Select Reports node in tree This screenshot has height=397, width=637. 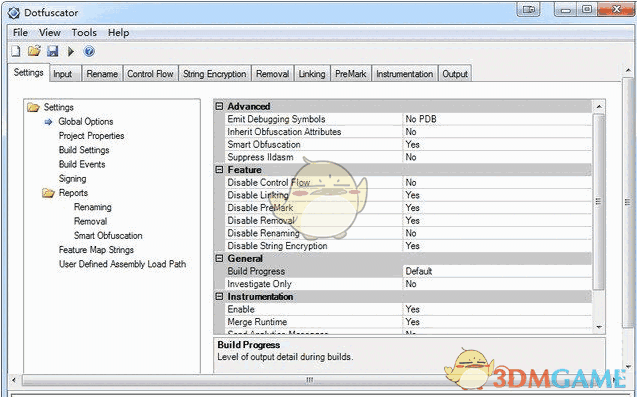click(73, 193)
